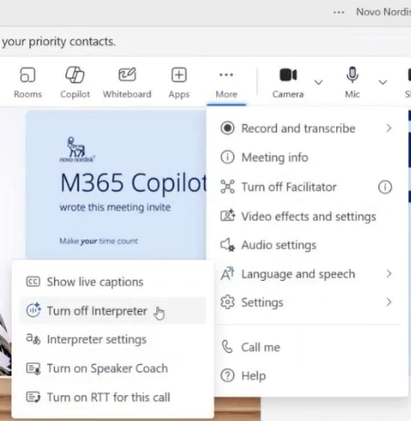Viewport: 411px width, 421px height.
Task: Click the three-dot menu in title bar
Action: [x=339, y=12]
